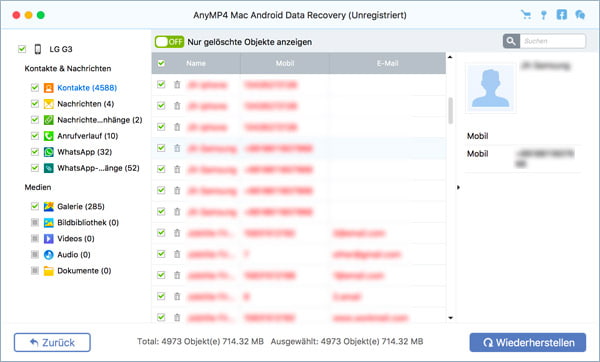Uncheck the Kontakte (4588) checkbox

pyautogui.click(x=35, y=88)
